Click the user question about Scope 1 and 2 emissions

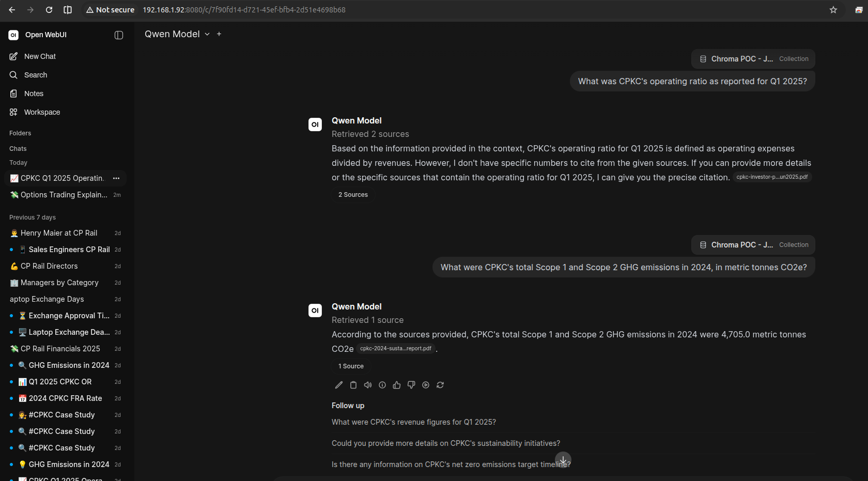624,267
